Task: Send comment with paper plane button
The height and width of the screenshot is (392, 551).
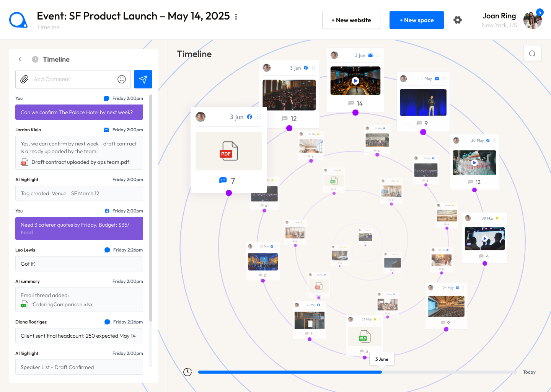Action: click(143, 79)
